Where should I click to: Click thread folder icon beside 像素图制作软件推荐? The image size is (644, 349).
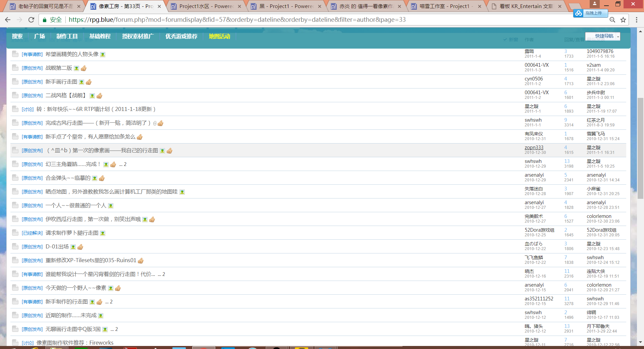pos(15,343)
